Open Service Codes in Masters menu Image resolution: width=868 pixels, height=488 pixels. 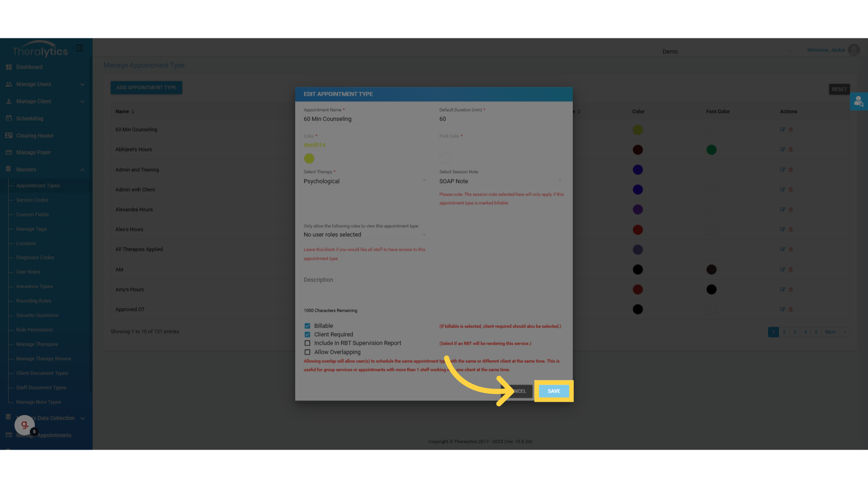pyautogui.click(x=32, y=200)
